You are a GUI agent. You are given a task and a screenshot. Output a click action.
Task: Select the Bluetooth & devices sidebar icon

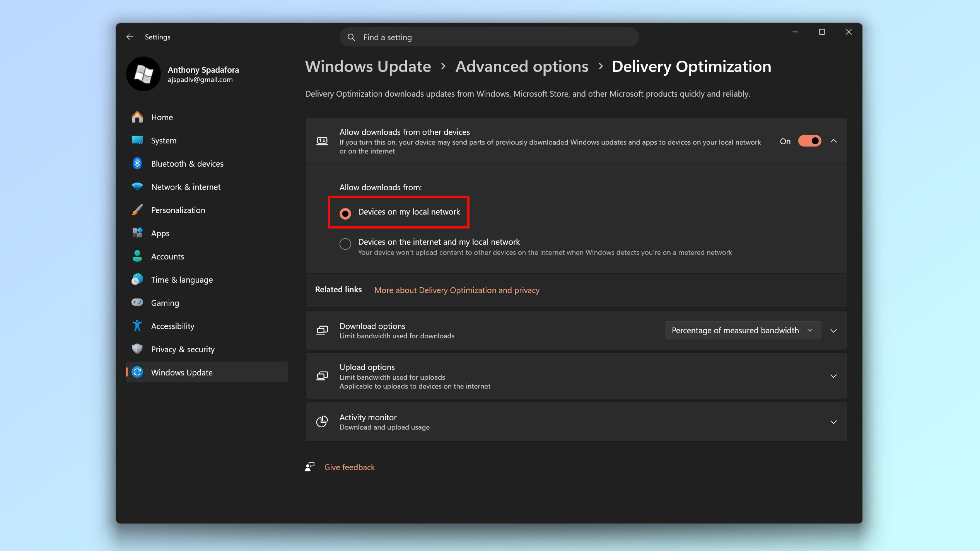pyautogui.click(x=137, y=164)
